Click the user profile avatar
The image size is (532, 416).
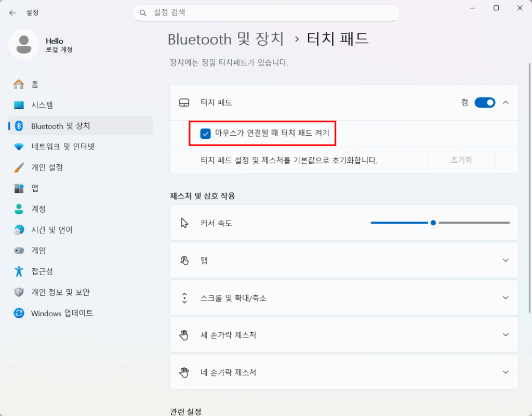[x=23, y=45]
